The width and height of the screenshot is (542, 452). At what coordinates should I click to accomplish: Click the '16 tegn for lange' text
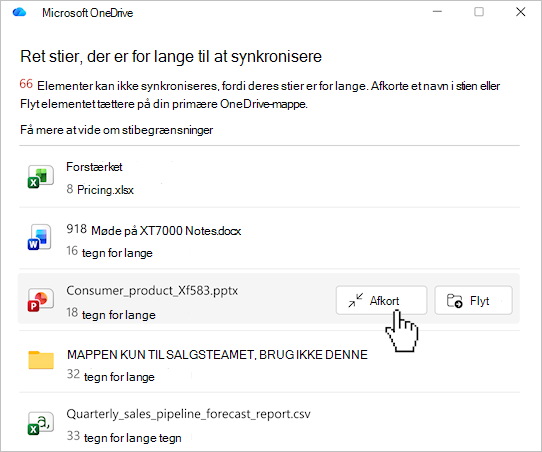[x=109, y=252]
